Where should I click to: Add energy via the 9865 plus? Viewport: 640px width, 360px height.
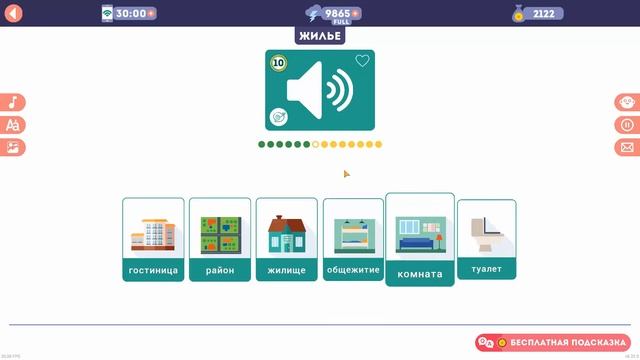pos(355,13)
